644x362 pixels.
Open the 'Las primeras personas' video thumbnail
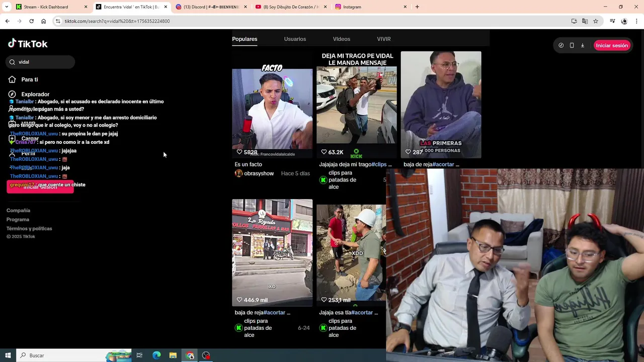pos(441,105)
